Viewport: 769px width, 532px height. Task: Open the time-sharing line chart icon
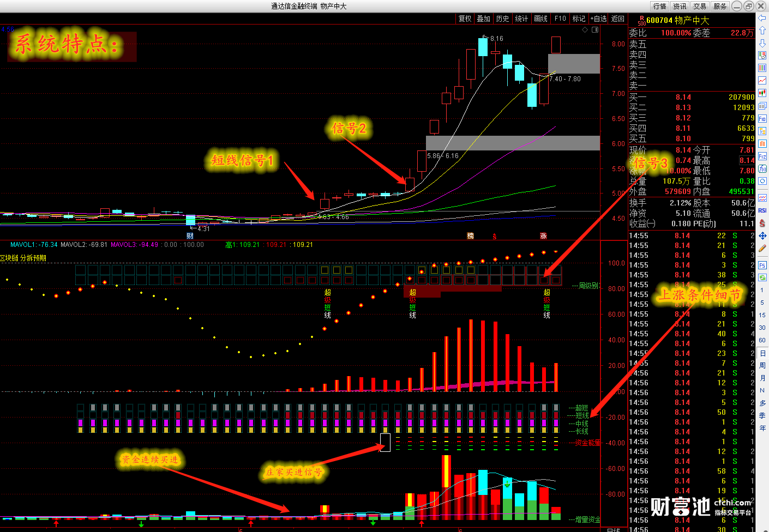[762, 81]
